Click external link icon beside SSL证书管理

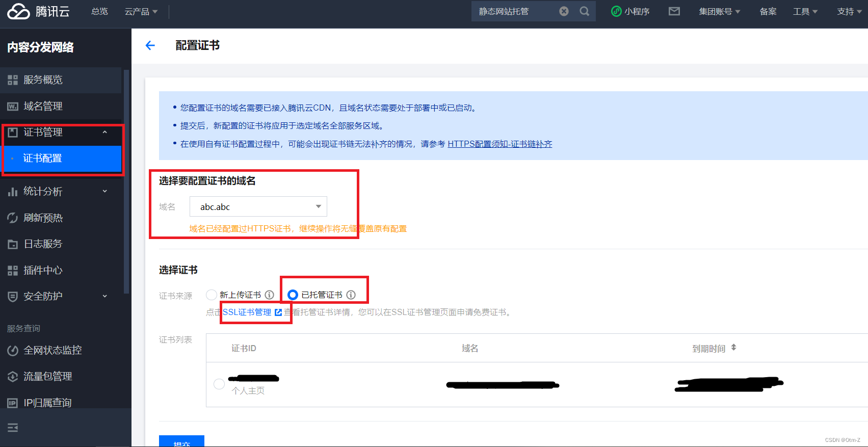pos(278,312)
